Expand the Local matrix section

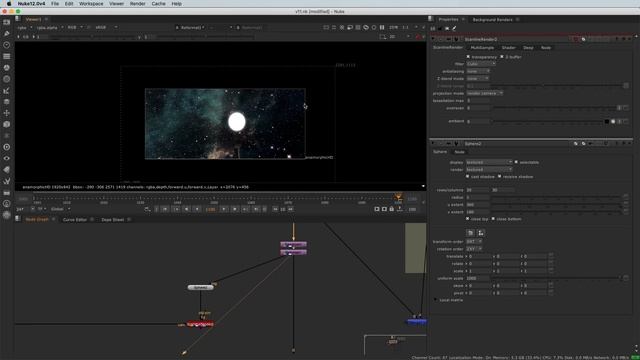pos(436,300)
